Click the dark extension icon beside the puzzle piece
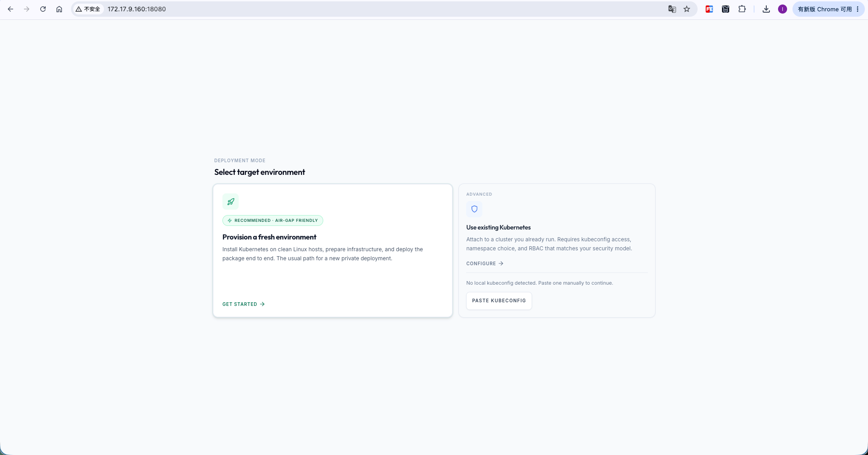This screenshot has height=455, width=868. coord(726,9)
